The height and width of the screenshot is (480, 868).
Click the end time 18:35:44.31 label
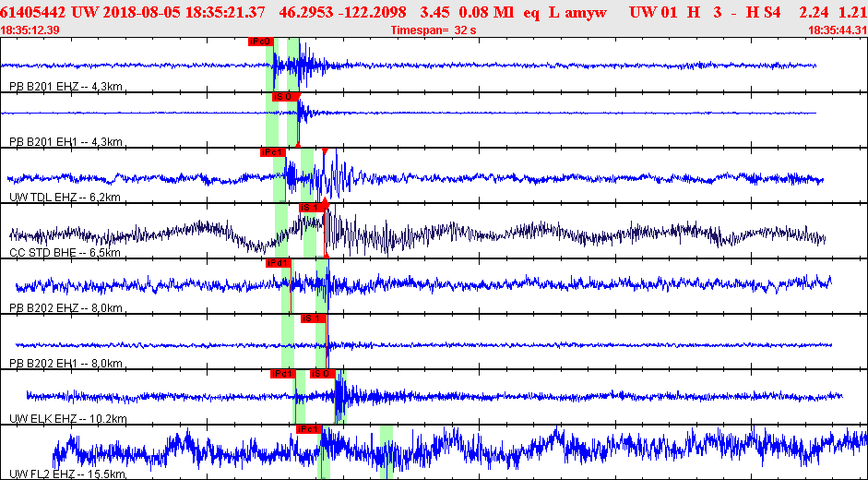pos(837,30)
